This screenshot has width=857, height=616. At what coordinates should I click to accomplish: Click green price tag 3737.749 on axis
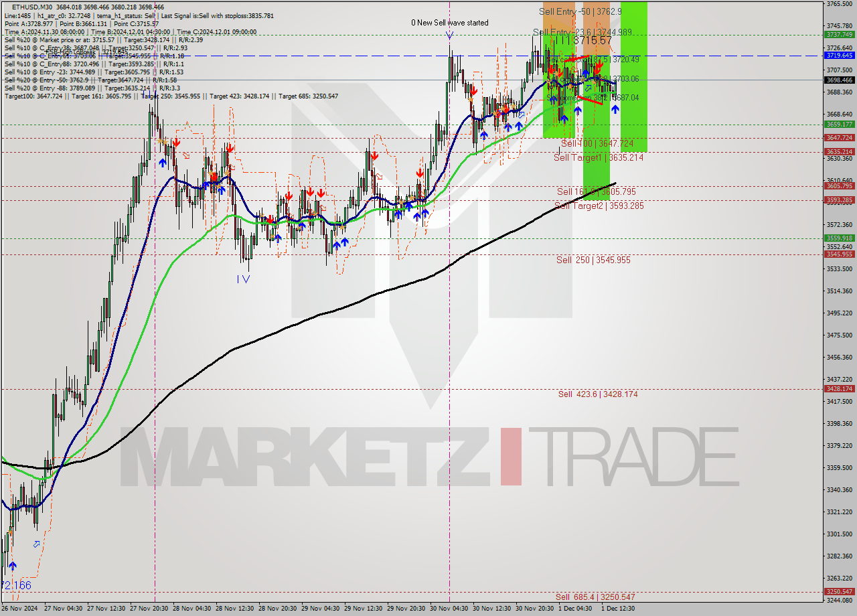pos(839,34)
